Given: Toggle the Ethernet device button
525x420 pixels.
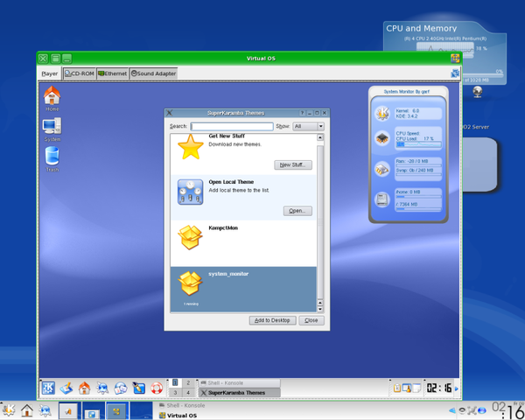Looking at the screenshot, I should (113, 73).
